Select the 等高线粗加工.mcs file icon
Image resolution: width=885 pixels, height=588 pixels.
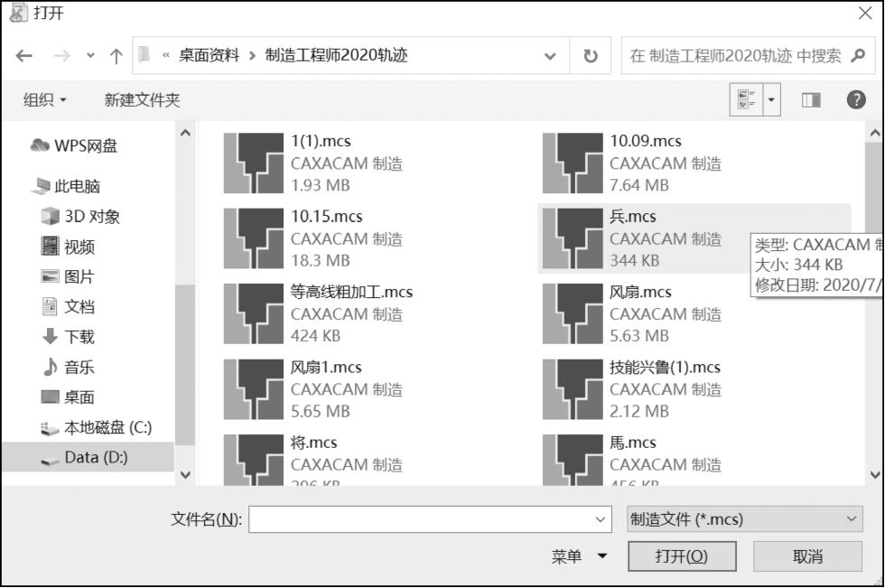tap(254, 313)
